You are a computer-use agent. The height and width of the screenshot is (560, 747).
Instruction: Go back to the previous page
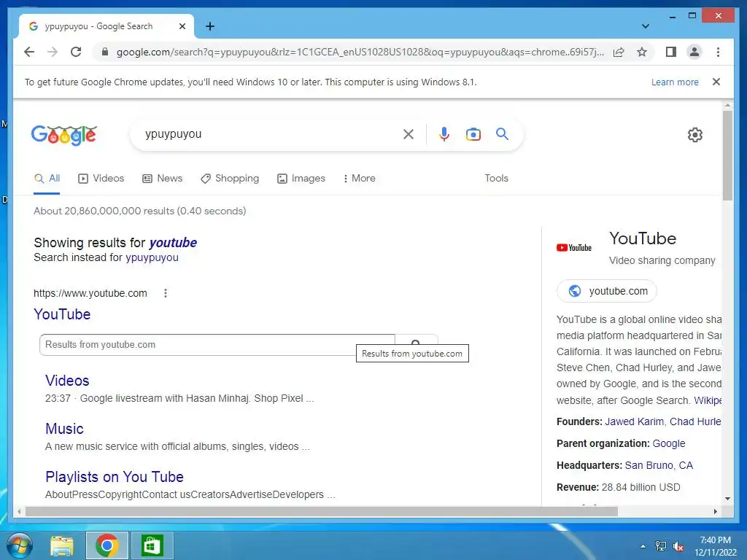29,52
